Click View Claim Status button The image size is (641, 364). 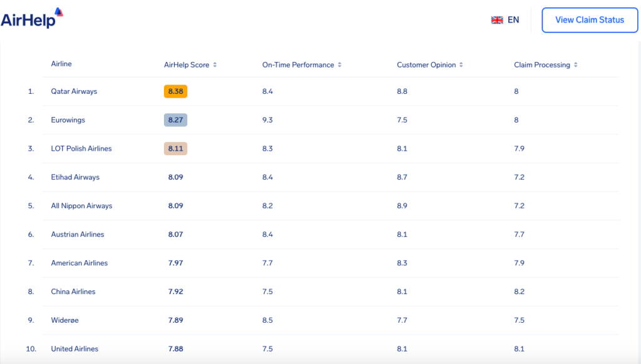(590, 20)
